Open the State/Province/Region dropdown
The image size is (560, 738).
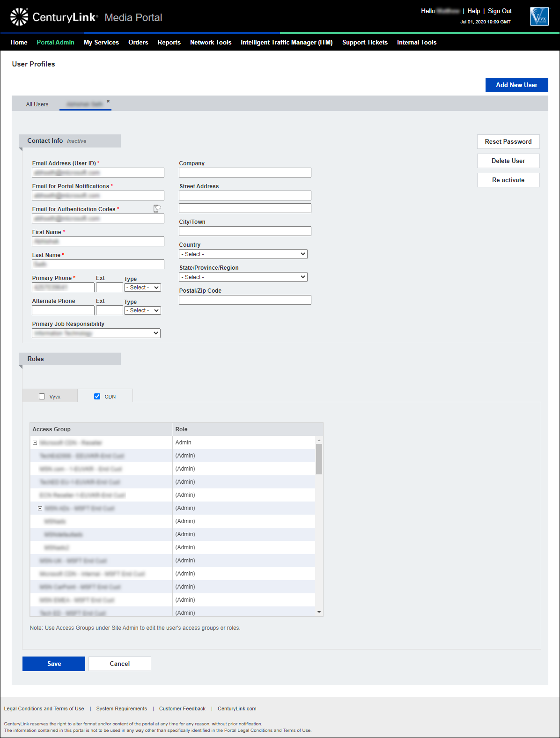[x=243, y=277]
